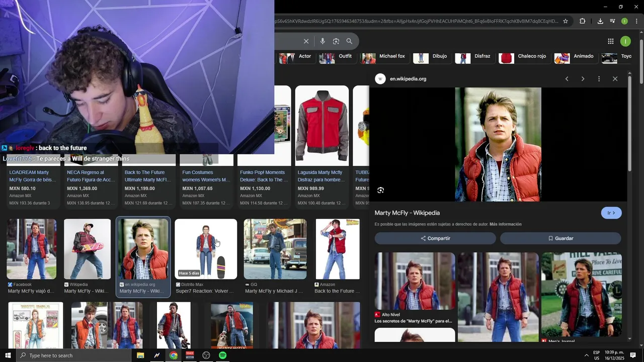Screen dimensions: 644x362
Task: Open the large Marty McFly preview image
Action: click(498, 144)
